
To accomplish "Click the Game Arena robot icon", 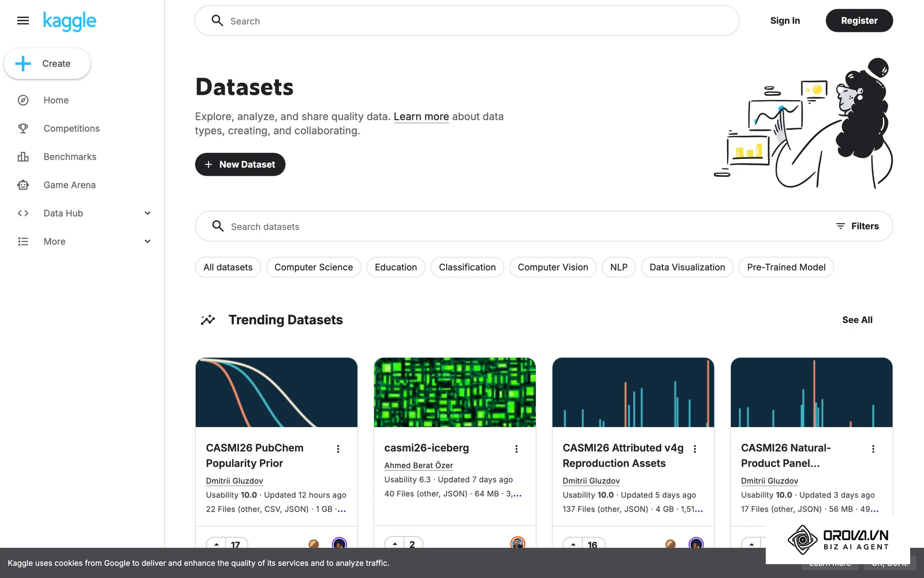I will point(23,185).
